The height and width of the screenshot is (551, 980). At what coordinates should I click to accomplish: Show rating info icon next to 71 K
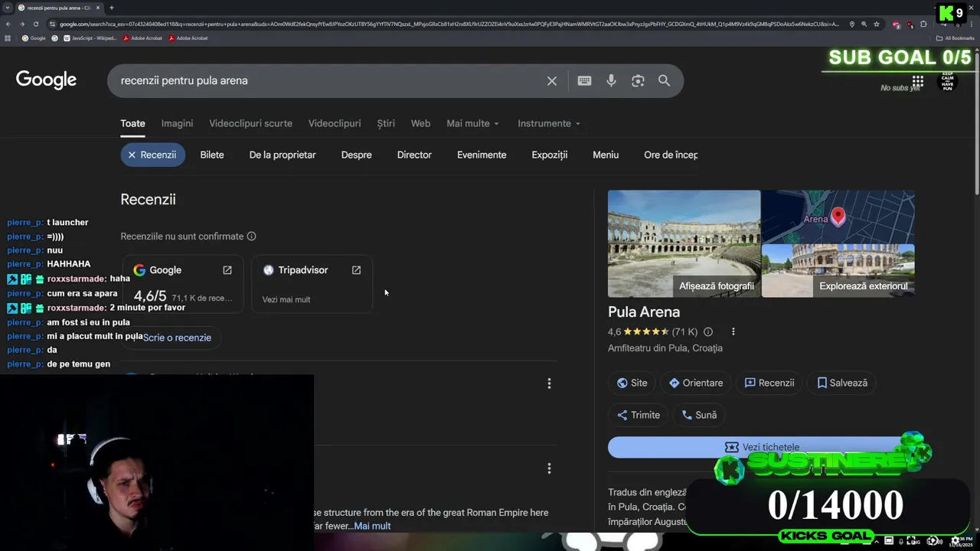708,332
